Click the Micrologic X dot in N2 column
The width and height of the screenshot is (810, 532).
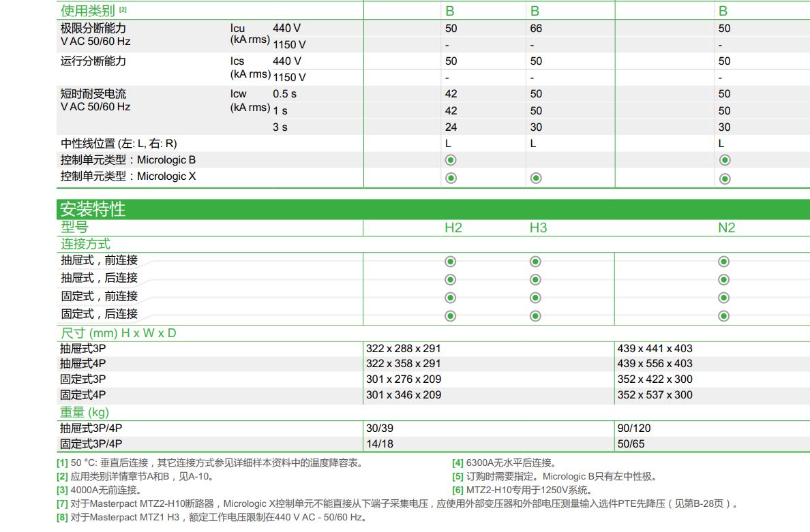point(725,178)
